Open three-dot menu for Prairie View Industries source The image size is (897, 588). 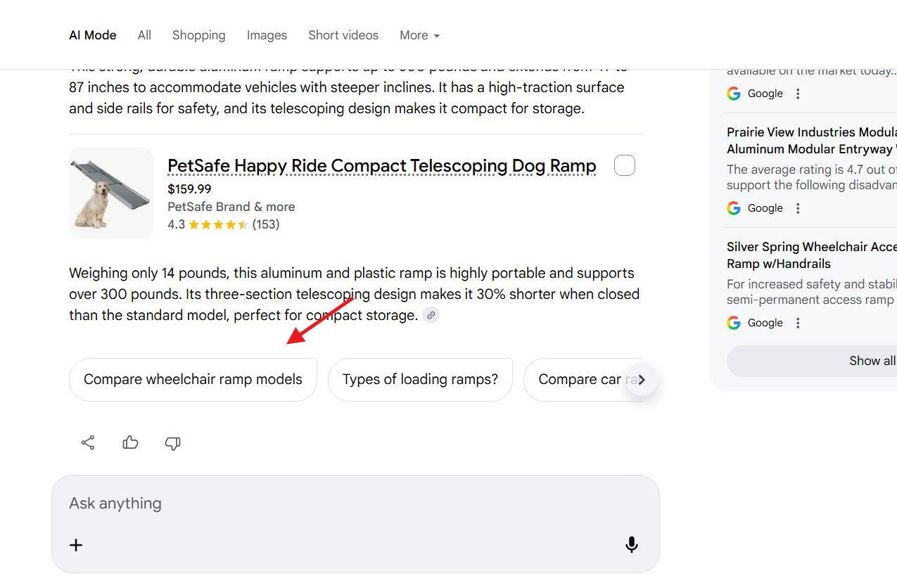click(798, 208)
